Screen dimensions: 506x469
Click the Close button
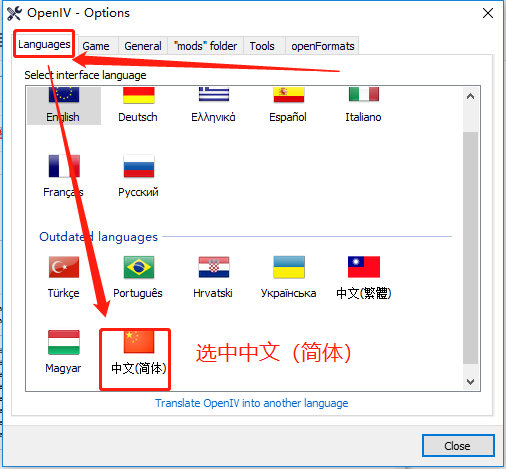(x=458, y=446)
